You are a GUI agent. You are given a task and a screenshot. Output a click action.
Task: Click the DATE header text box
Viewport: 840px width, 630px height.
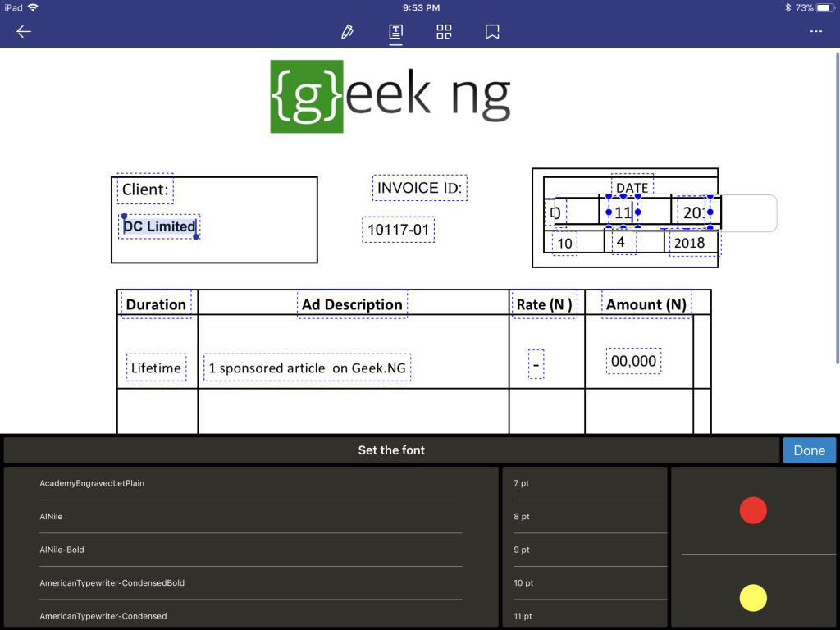[632, 187]
